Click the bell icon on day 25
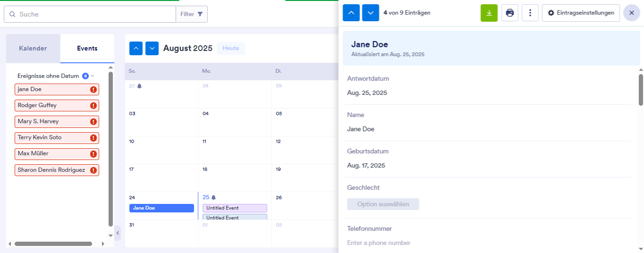This screenshot has width=644, height=253. [213, 197]
